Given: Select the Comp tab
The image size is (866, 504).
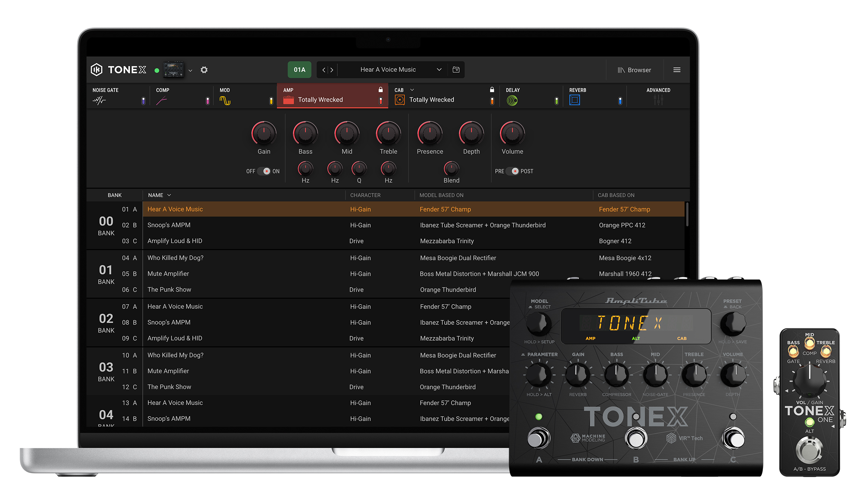Looking at the screenshot, I should pyautogui.click(x=182, y=96).
